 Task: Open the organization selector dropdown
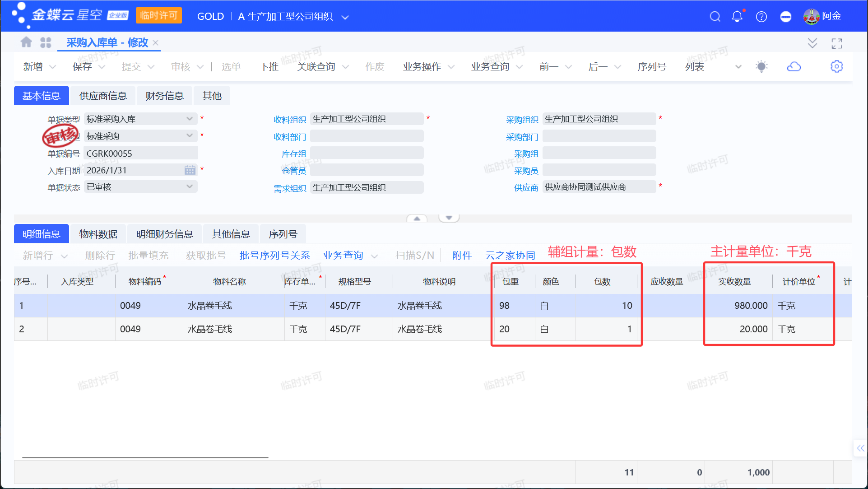click(345, 17)
